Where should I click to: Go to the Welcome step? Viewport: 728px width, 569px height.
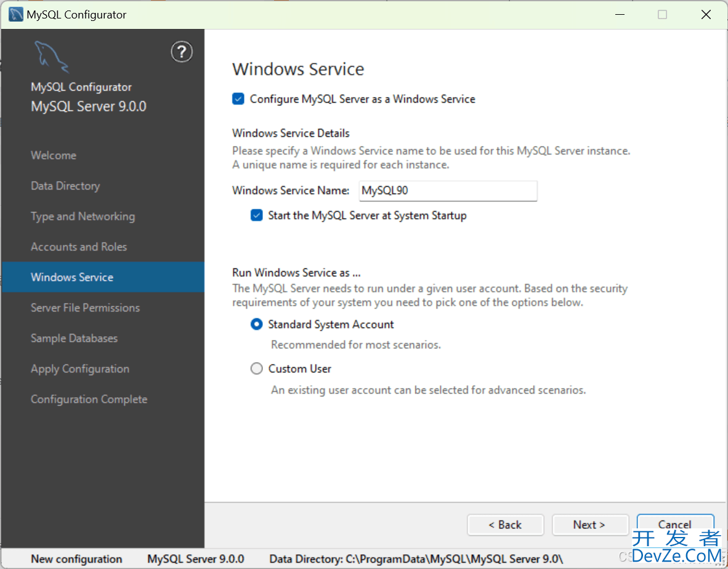point(54,155)
